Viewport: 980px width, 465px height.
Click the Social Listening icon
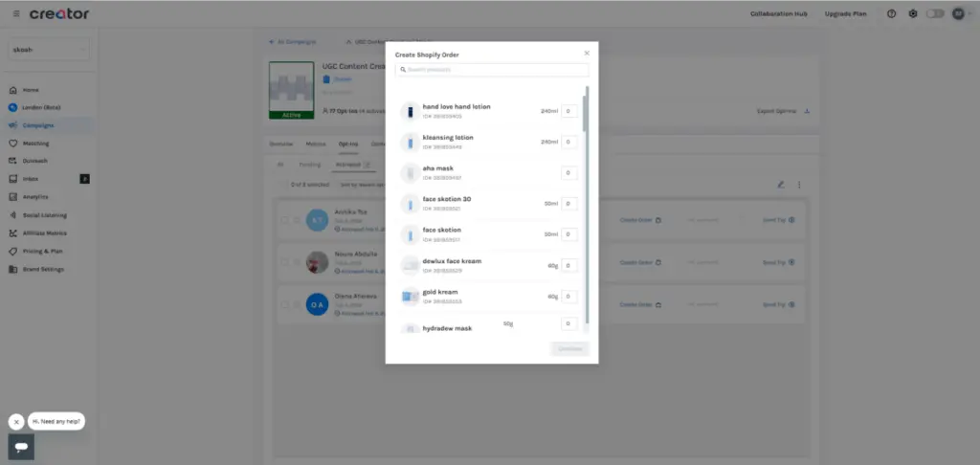[13, 215]
